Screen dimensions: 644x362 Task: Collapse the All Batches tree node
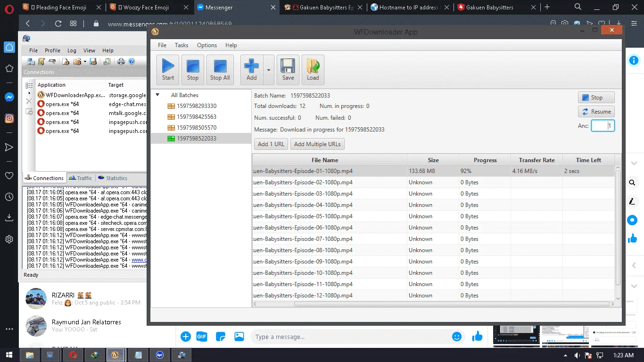157,95
